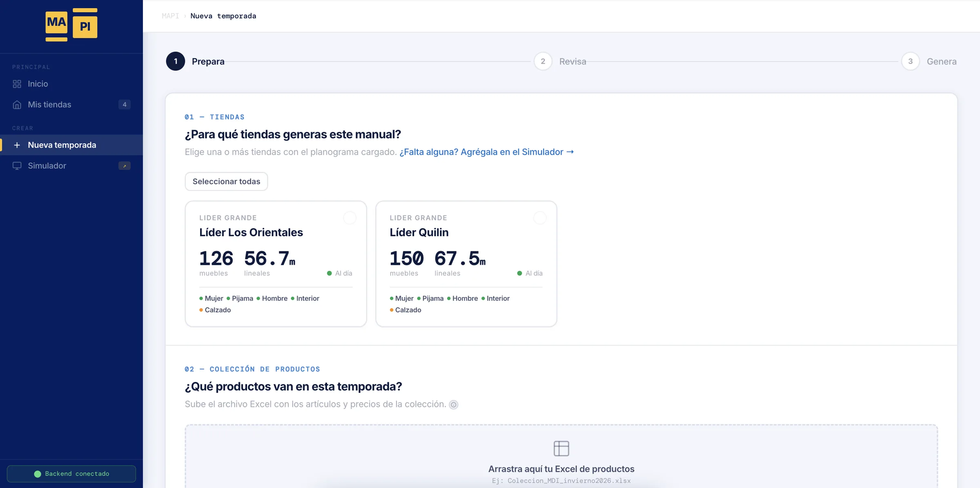Screen dimensions: 980x488
Task: Click the example filename Coleccion_MDI_invierno2026.xlsx
Action: tap(569, 481)
